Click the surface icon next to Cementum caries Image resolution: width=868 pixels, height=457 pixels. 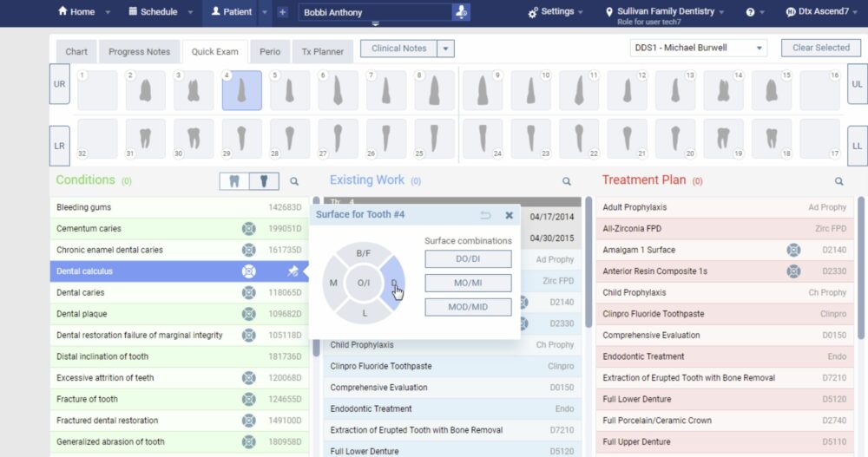tap(249, 229)
